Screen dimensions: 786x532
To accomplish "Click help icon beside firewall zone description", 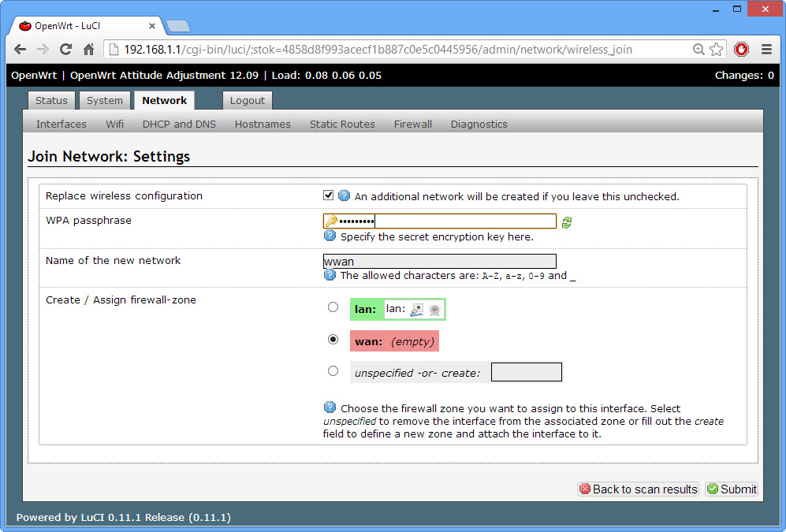I will tap(330, 407).
